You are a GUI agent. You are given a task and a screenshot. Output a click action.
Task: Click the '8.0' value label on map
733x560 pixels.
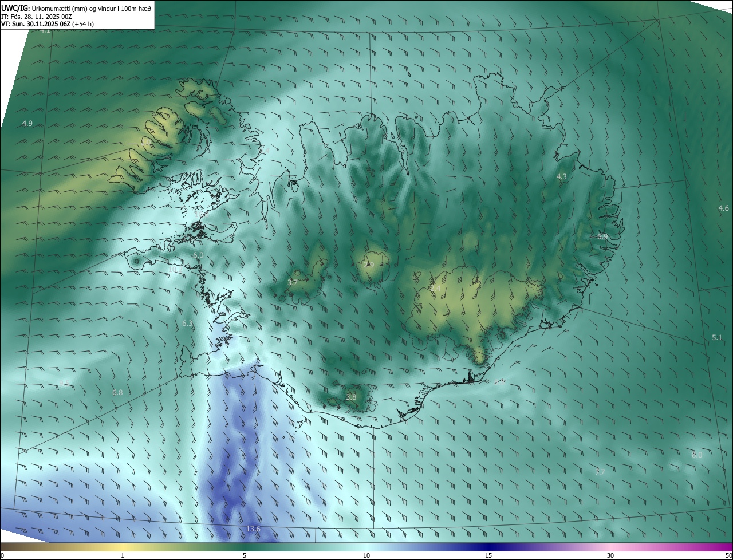pyautogui.click(x=696, y=455)
